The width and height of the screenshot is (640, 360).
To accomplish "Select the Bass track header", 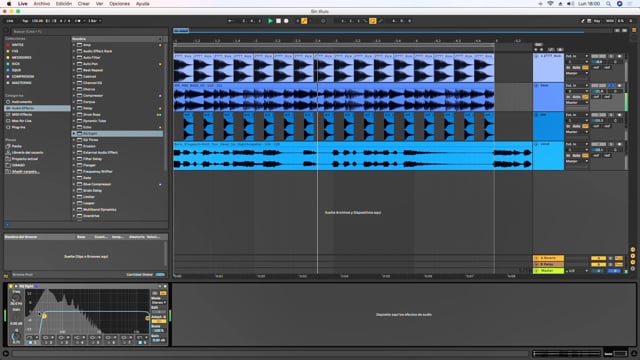I will pos(549,97).
